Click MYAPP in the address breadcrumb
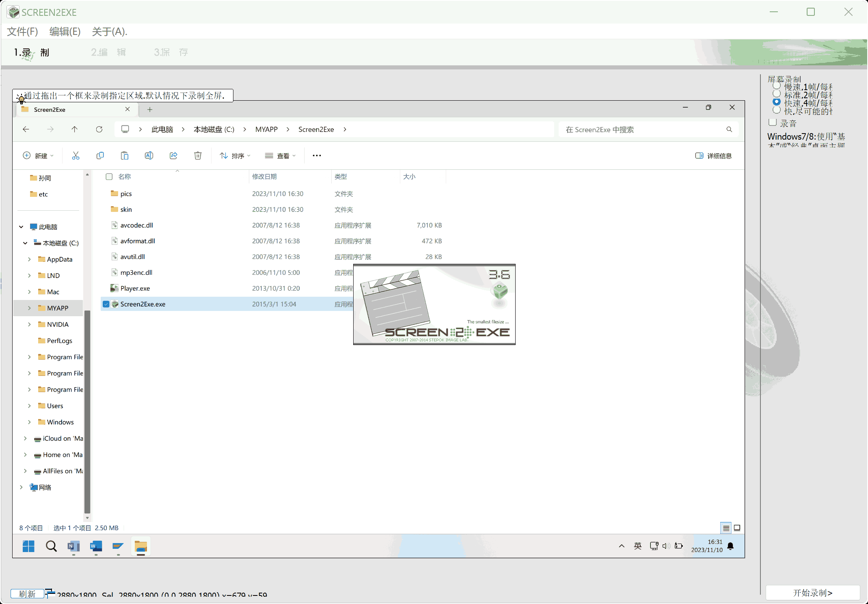This screenshot has width=868, height=604. pos(266,129)
